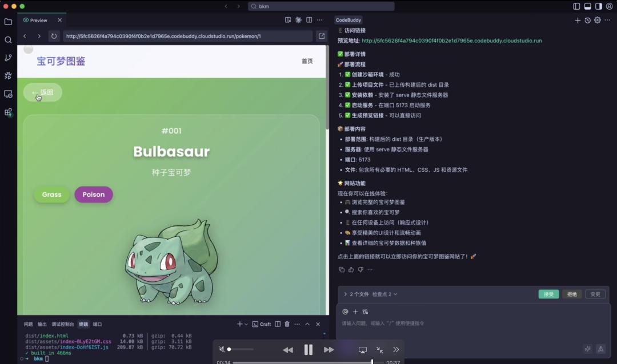Open the Source Control branch icon
Screen dimensions: 617x364
click(x=8, y=58)
